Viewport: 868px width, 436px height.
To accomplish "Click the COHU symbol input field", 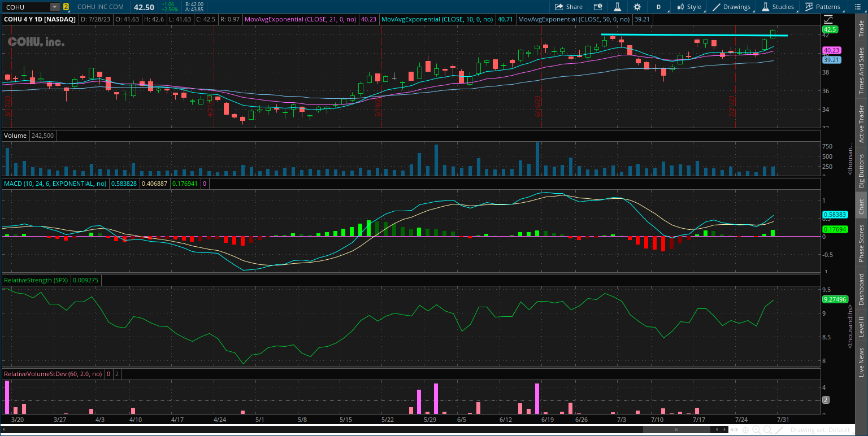I will coord(27,7).
